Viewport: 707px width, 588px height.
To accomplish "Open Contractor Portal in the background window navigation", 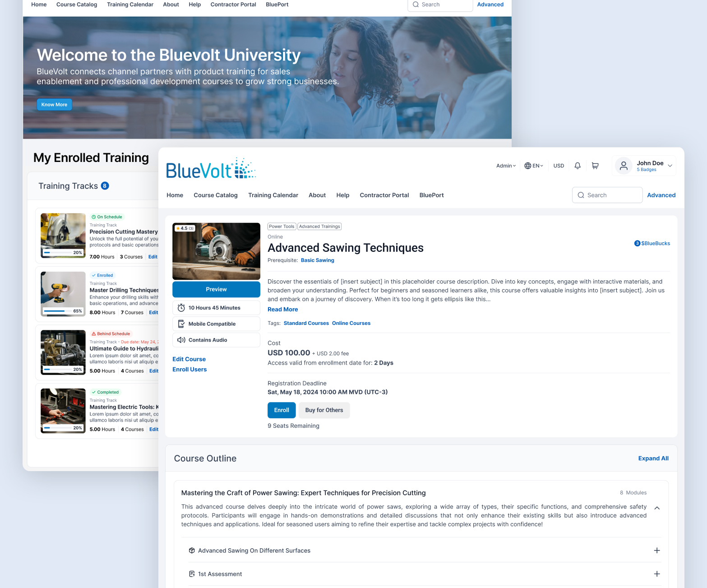I will (x=233, y=5).
